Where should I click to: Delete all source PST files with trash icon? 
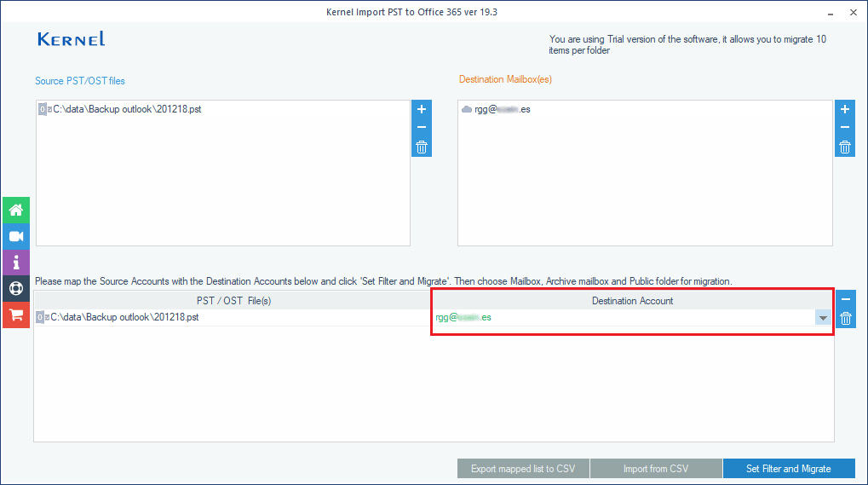422,147
